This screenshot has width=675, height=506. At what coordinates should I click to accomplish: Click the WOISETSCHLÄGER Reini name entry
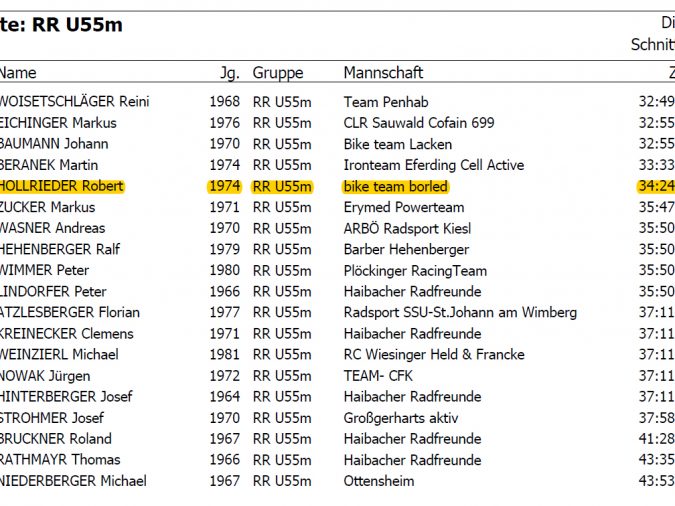pos(74,102)
